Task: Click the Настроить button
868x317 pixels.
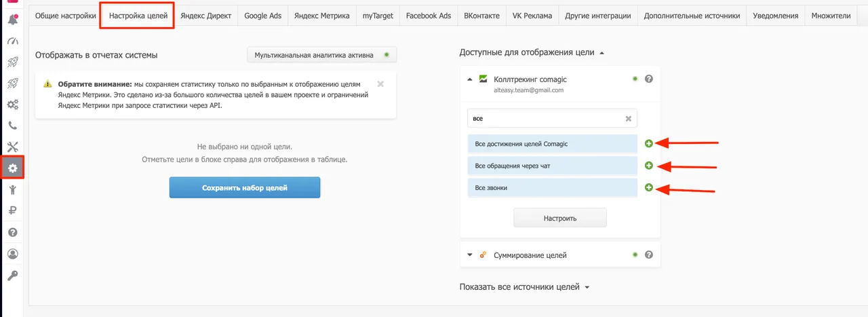Action: pyautogui.click(x=560, y=219)
